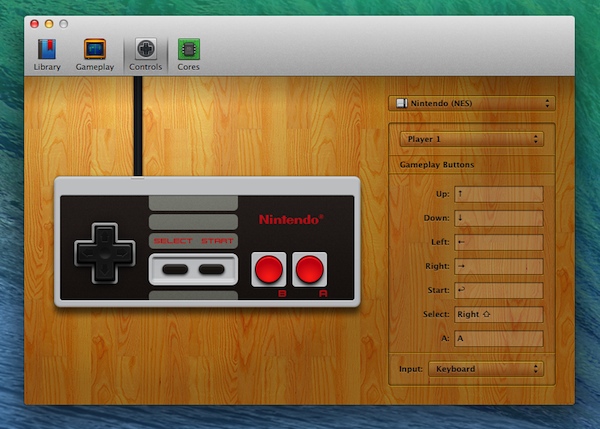This screenshot has width=600, height=429.
Task: Click the Gameplay Buttons section header
Action: pos(437,165)
